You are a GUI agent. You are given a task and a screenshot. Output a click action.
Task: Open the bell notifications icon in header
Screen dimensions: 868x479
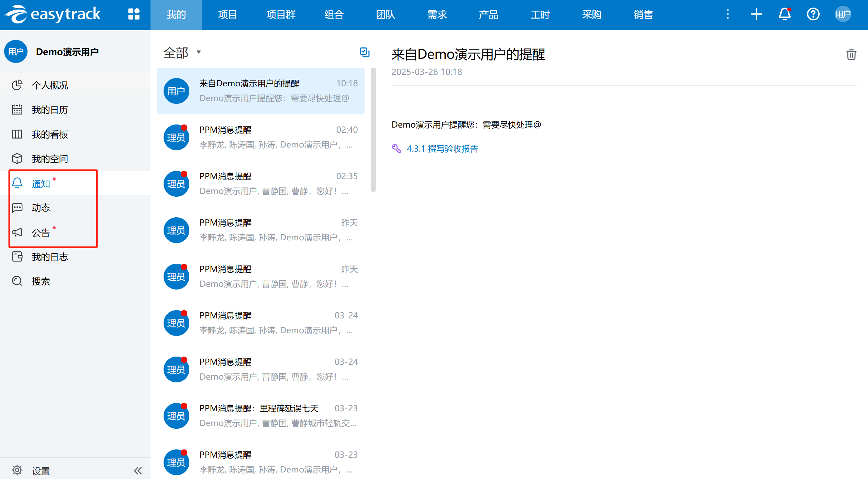[x=784, y=14]
